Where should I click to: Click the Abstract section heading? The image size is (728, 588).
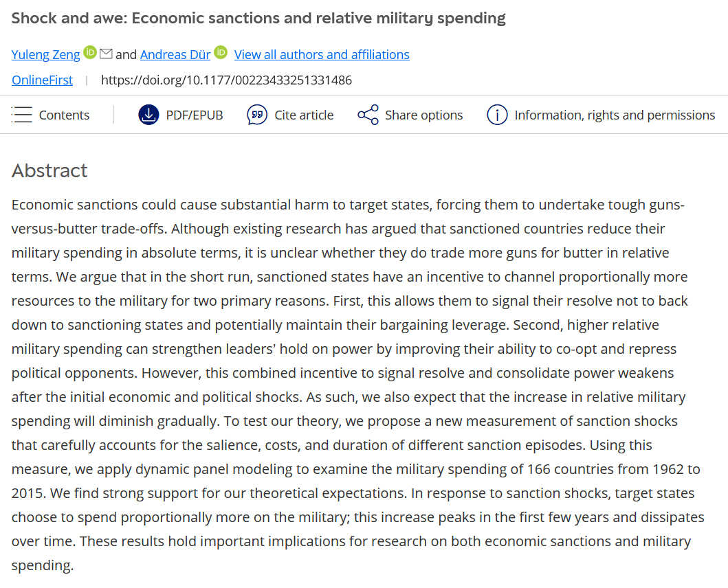click(x=49, y=170)
